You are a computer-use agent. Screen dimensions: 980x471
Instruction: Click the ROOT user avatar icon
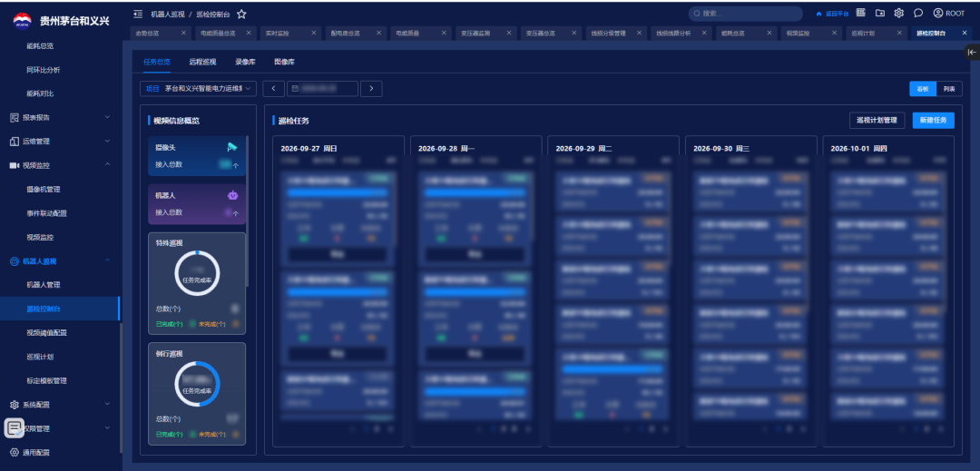[938, 13]
